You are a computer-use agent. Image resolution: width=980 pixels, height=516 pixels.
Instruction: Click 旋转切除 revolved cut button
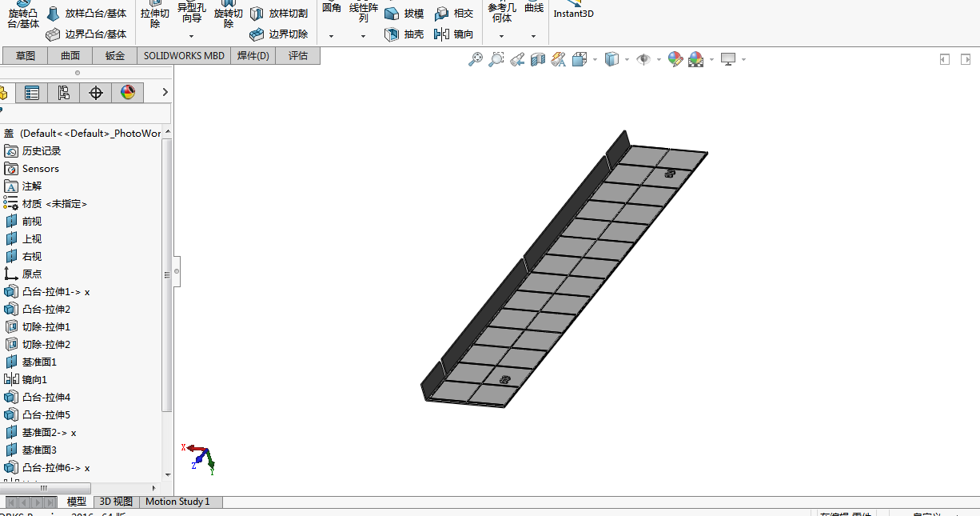coord(229,14)
